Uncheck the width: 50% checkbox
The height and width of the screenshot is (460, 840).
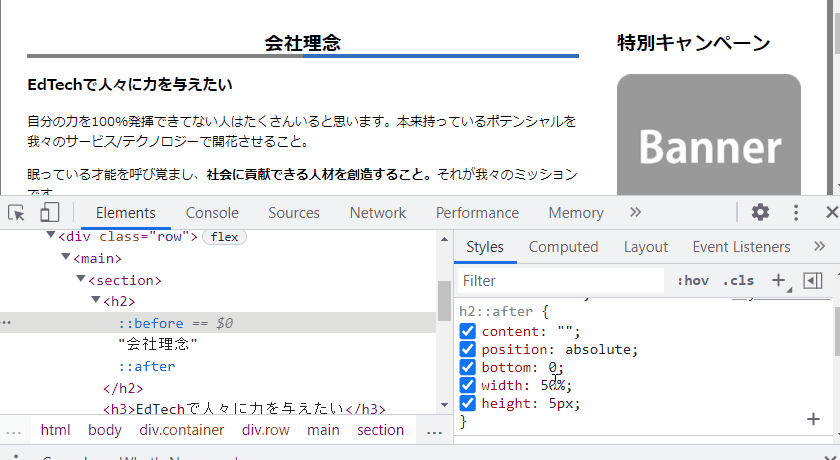[467, 385]
